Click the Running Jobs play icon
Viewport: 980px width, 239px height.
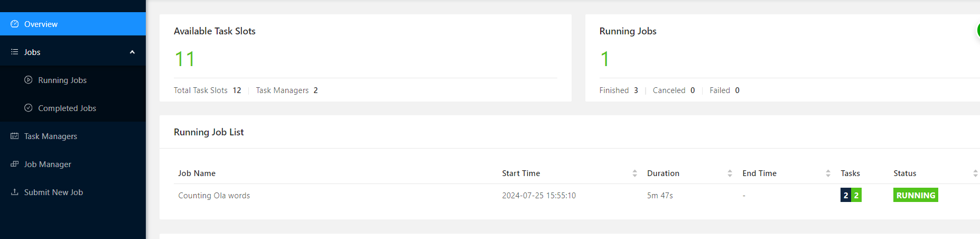tap(29, 80)
